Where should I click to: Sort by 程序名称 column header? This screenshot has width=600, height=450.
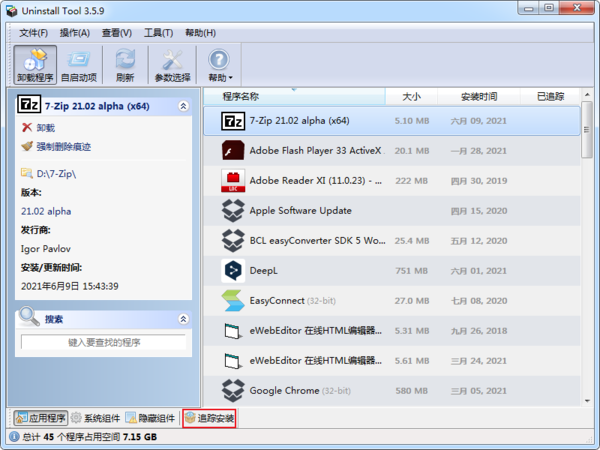point(294,96)
